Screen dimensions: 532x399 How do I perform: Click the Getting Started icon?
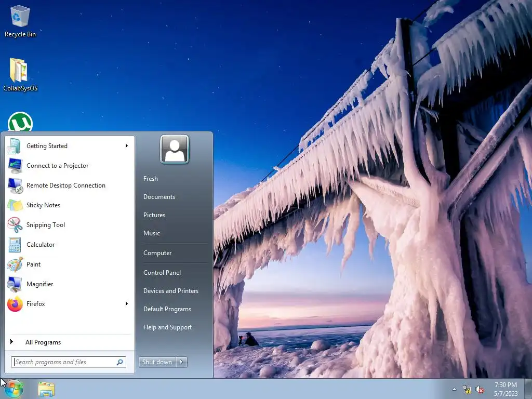click(14, 146)
